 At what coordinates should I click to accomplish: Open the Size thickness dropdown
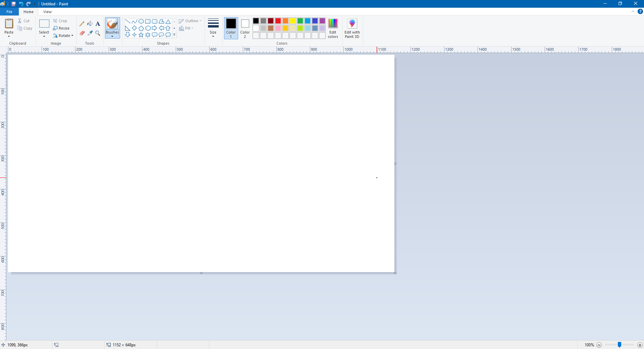point(213,28)
